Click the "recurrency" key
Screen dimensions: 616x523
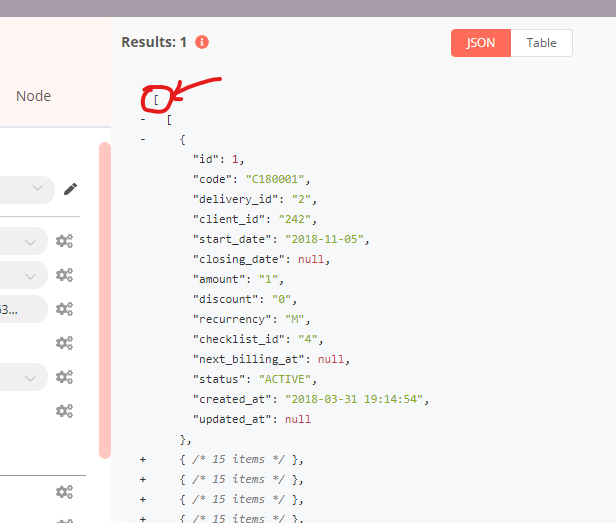(x=232, y=319)
